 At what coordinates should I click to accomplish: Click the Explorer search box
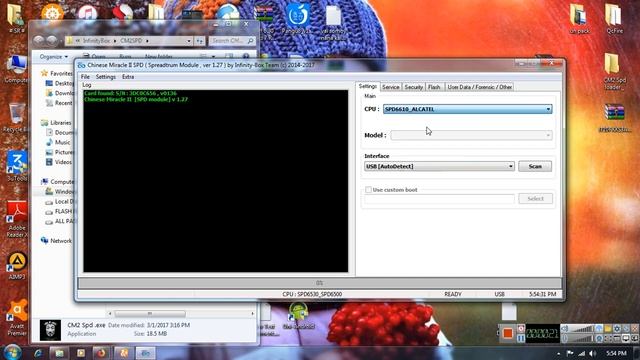coord(232,41)
